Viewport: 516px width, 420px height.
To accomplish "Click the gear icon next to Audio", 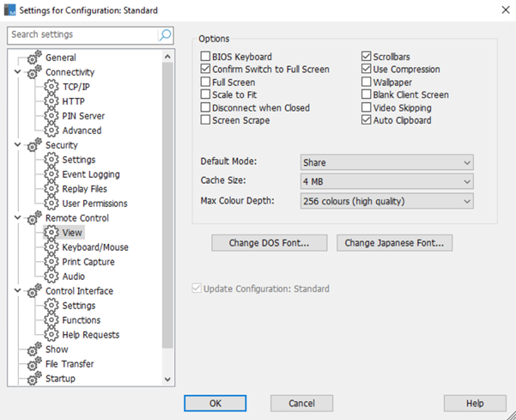I will point(52,277).
